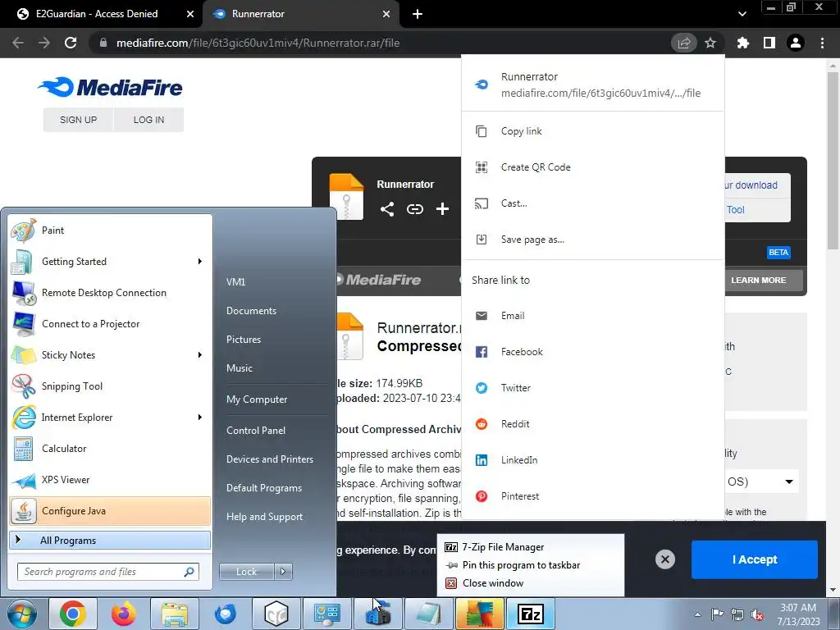Open My Computer from the Start menu
This screenshot has height=630, width=840.
click(257, 399)
